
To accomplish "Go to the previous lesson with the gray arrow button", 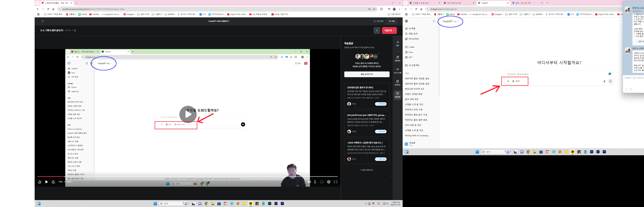I will (x=377, y=30).
